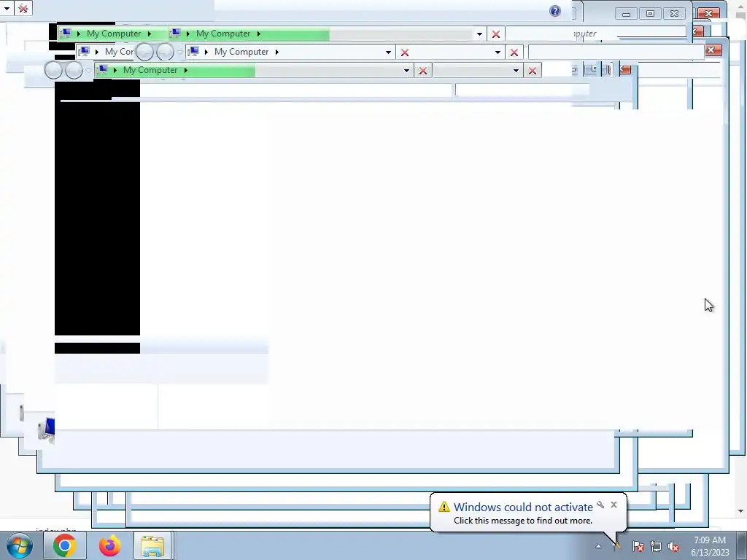The height and width of the screenshot is (560, 747).
Task: Click the first red X stop button in the lowest address row
Action: (x=422, y=71)
